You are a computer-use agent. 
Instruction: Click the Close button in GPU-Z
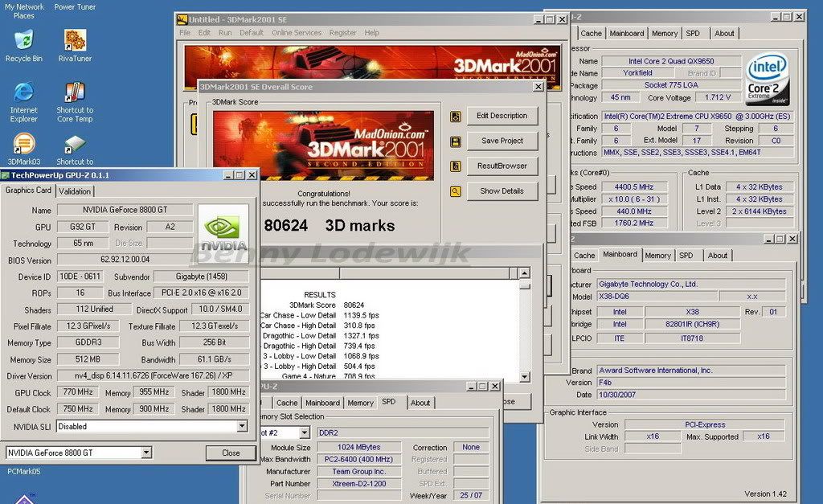(231, 453)
